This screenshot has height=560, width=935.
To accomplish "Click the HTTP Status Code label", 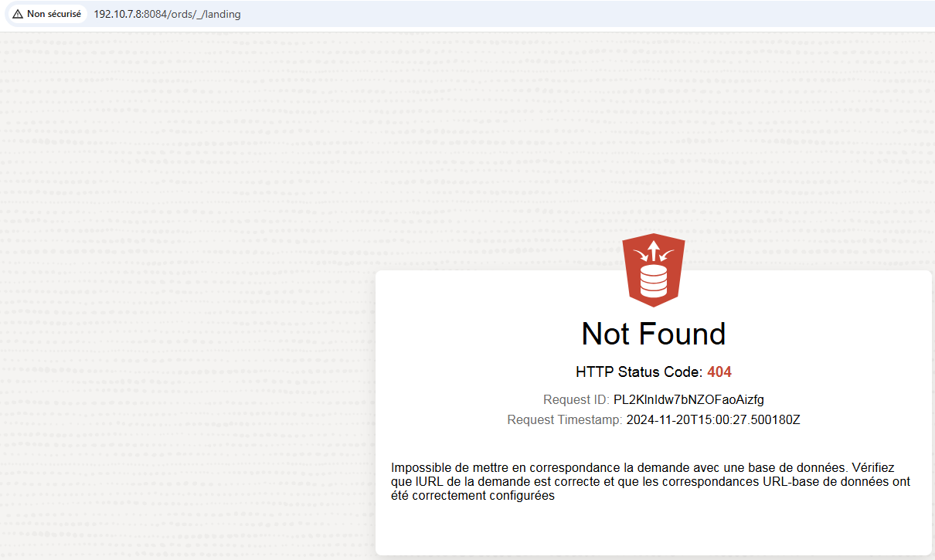I will coord(640,372).
